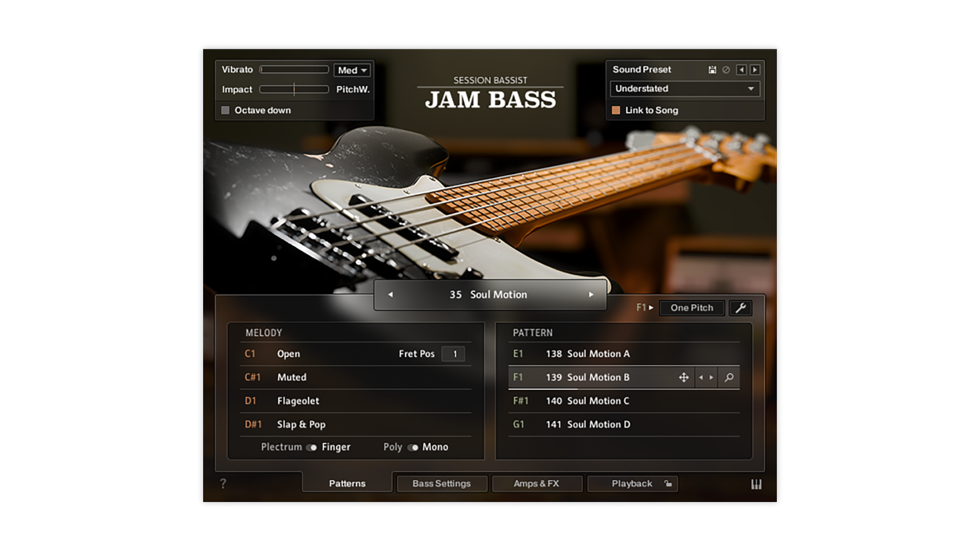Click the move icon on Soul Motion B

[x=683, y=378]
